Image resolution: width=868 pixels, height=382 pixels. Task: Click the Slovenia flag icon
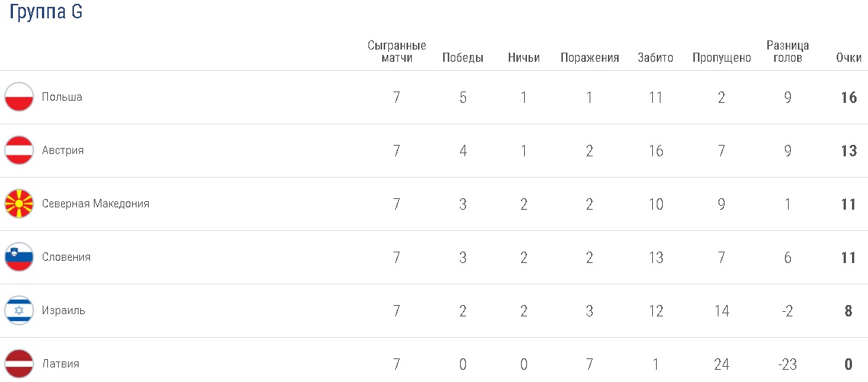(x=19, y=258)
